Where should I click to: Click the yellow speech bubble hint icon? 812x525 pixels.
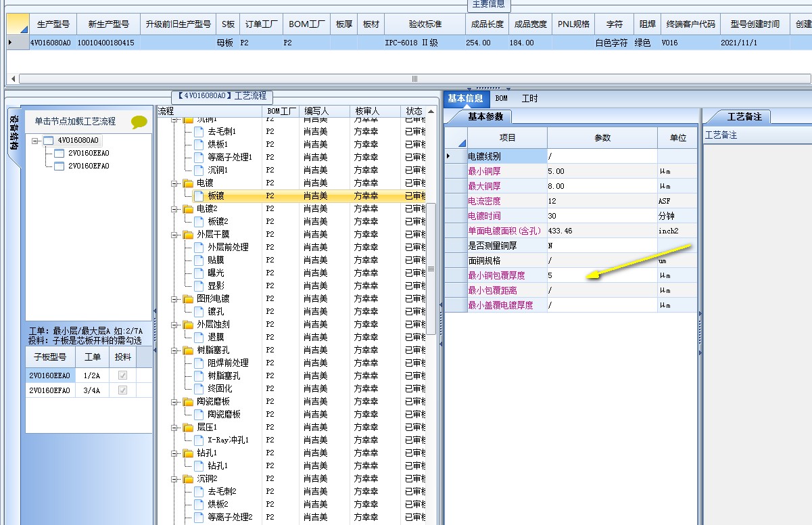point(139,122)
